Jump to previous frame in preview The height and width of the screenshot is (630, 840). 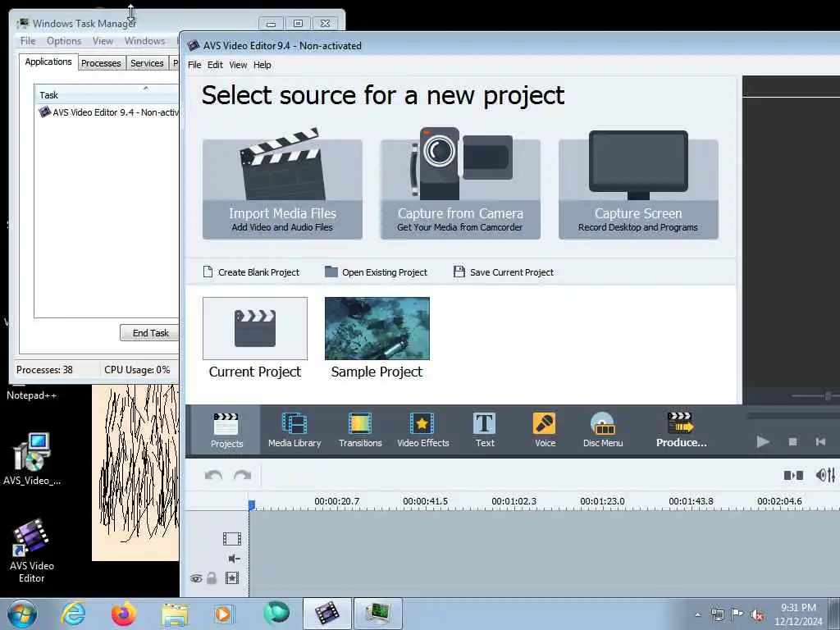click(820, 442)
